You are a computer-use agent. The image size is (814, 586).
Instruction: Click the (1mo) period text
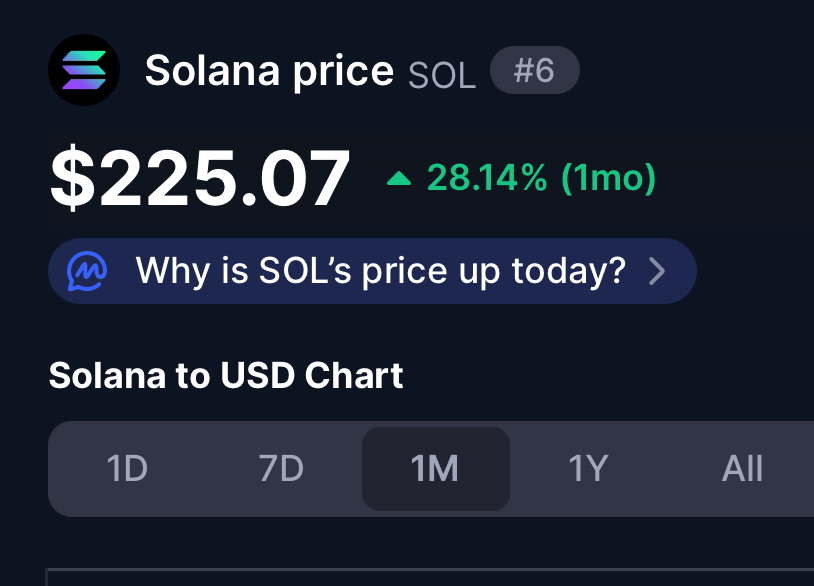point(609,178)
